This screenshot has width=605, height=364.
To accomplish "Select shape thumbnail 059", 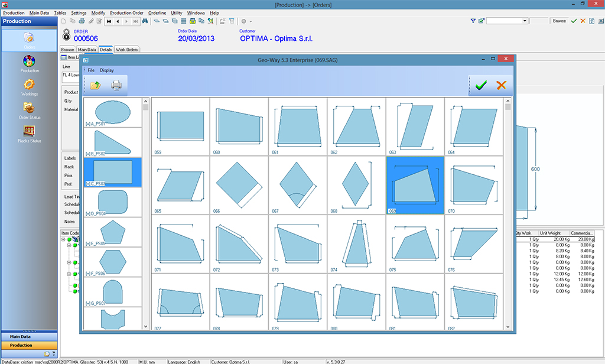I will pos(181,126).
